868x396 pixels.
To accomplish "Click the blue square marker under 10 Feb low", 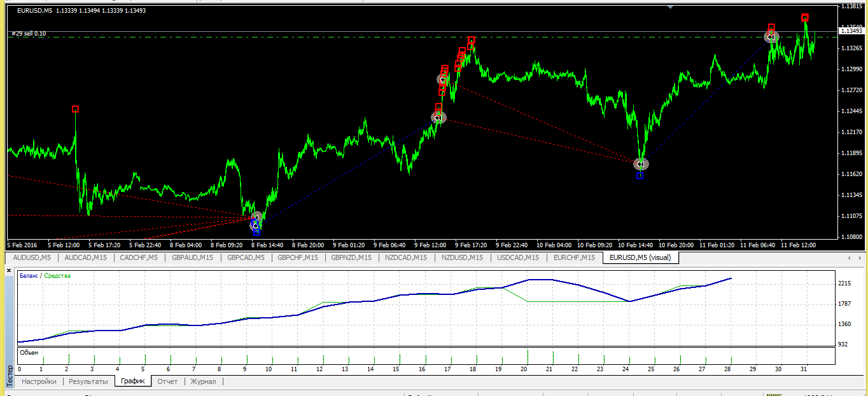I will [640, 175].
